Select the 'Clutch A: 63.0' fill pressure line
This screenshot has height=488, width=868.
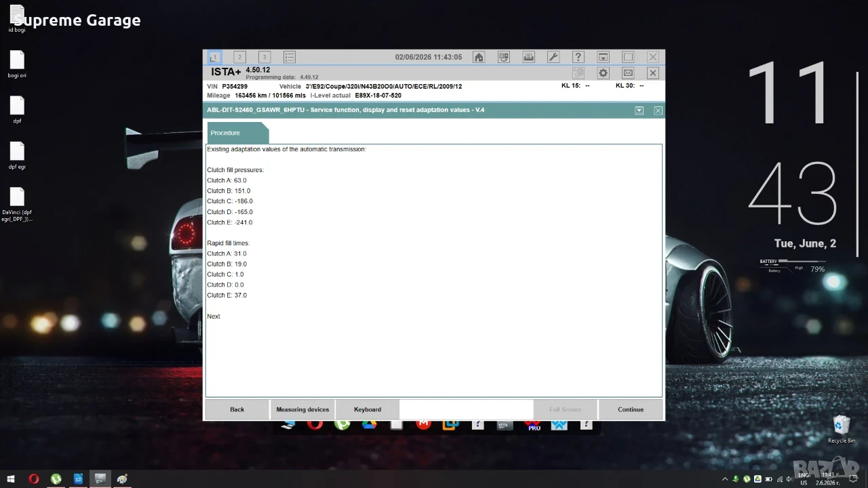coord(226,180)
